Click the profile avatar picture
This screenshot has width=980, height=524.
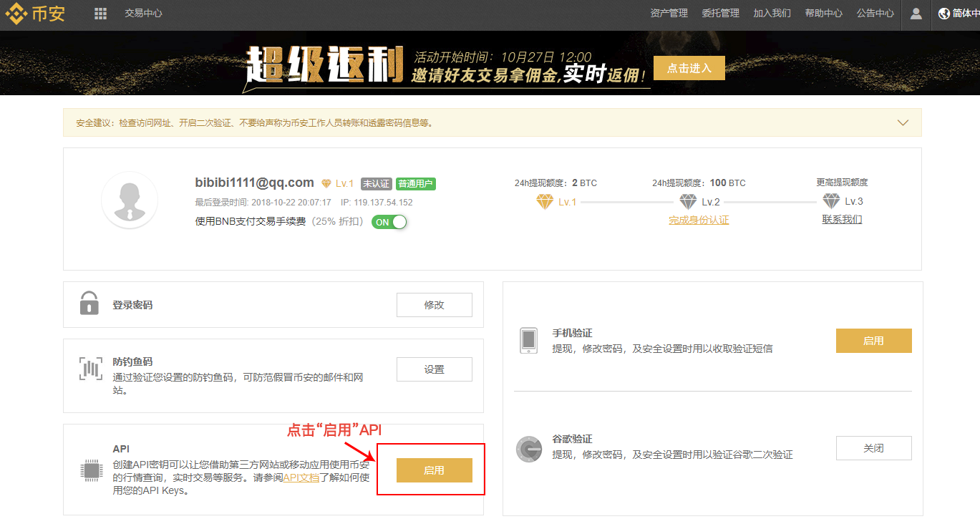[129, 200]
